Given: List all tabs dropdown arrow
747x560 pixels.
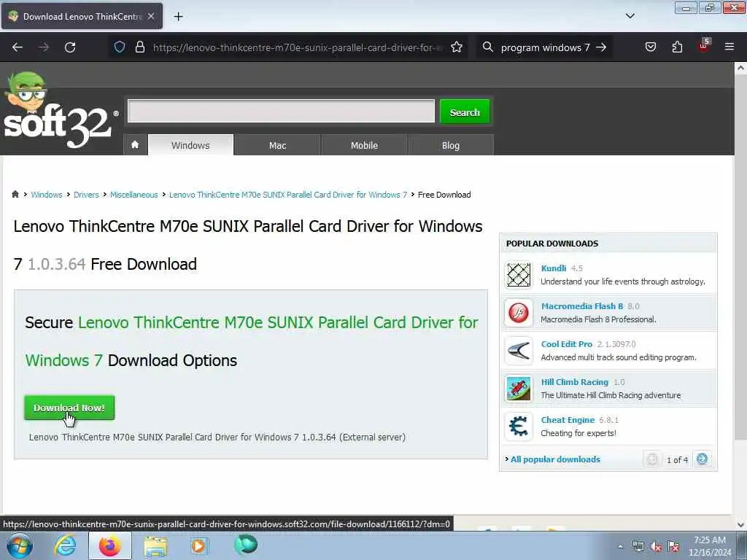Looking at the screenshot, I should click(x=630, y=16).
